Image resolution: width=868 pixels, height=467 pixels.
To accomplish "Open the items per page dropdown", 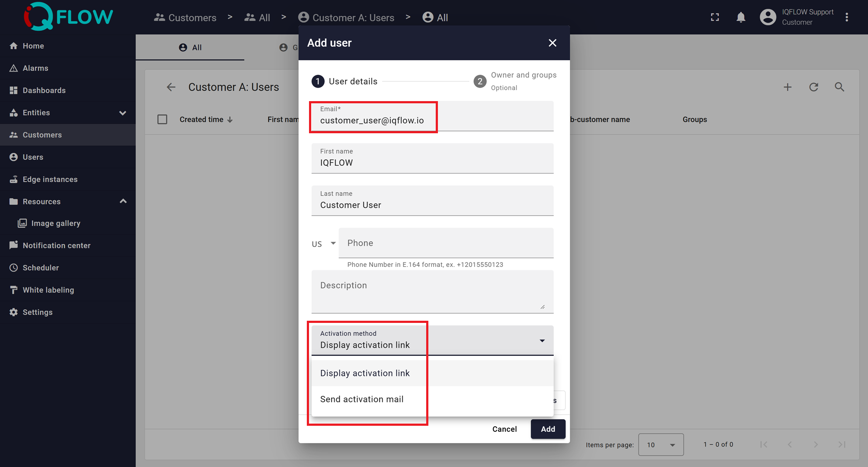I will pos(661,444).
